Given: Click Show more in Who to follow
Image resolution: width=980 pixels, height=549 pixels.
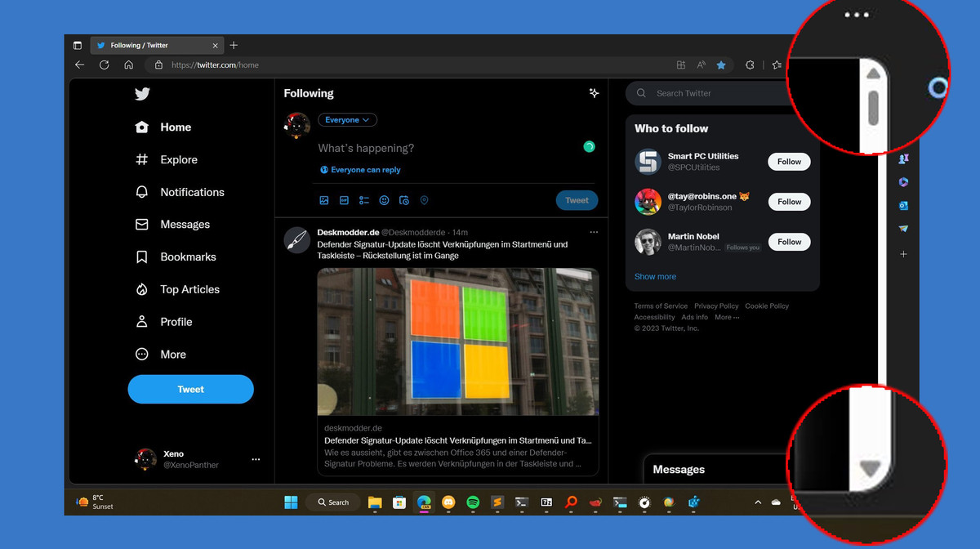Looking at the screenshot, I should [655, 276].
